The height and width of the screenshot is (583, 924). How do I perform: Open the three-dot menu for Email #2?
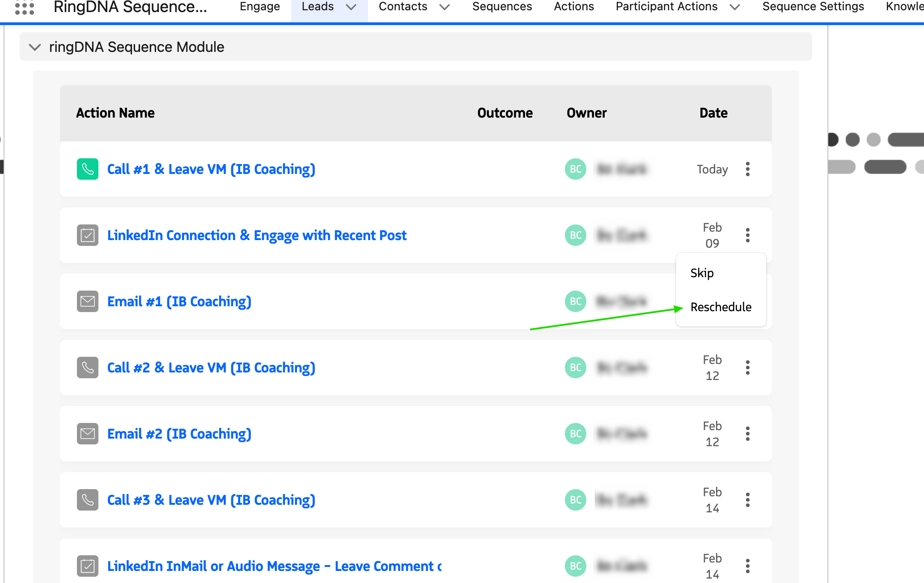(747, 434)
